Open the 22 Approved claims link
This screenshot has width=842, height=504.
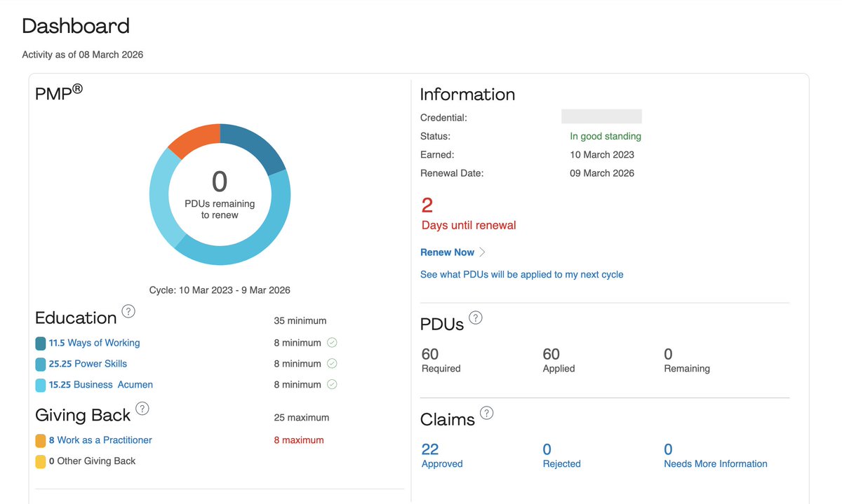(x=442, y=456)
